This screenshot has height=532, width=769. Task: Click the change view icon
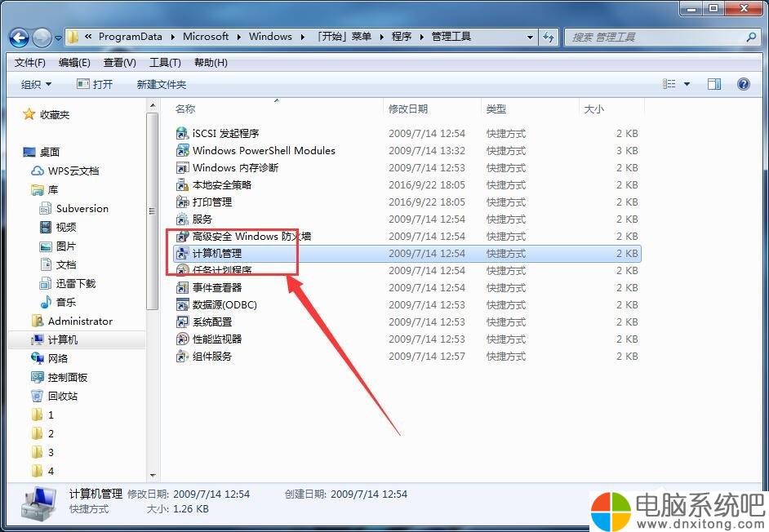669,84
